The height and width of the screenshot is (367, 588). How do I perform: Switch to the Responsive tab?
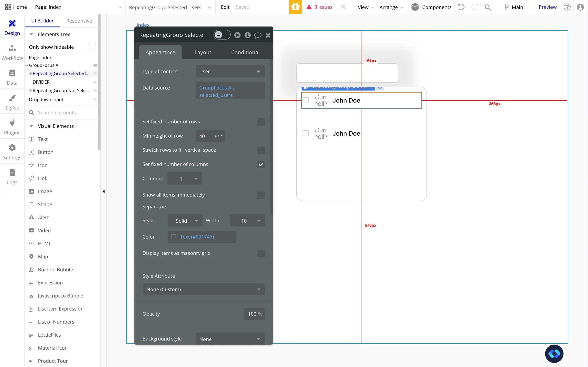click(79, 21)
